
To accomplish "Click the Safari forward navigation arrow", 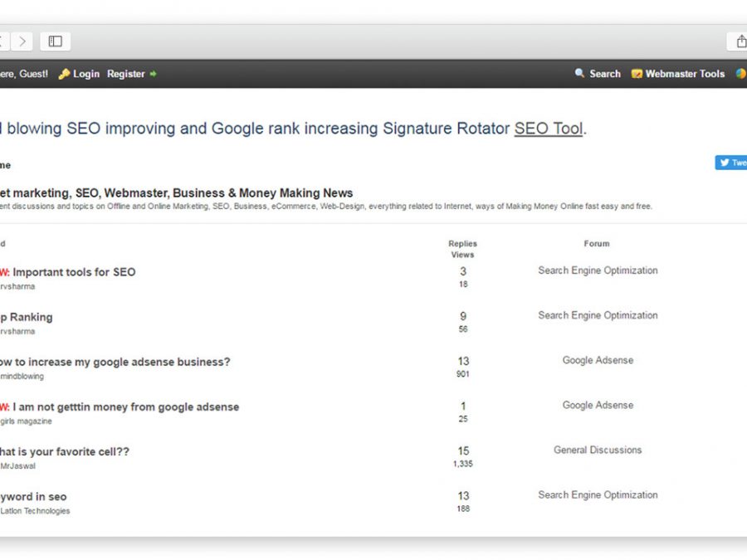I will (x=22, y=41).
